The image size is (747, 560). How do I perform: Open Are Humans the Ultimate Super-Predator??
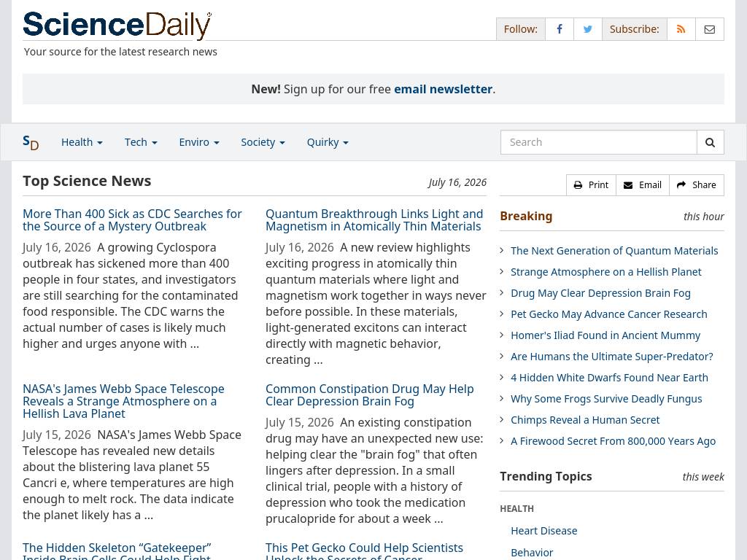click(x=612, y=357)
